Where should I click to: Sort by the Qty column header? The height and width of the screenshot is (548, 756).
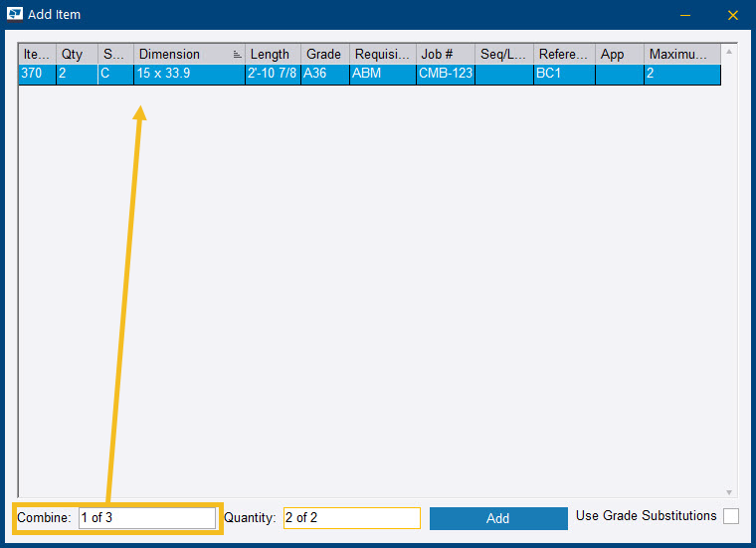[78, 54]
